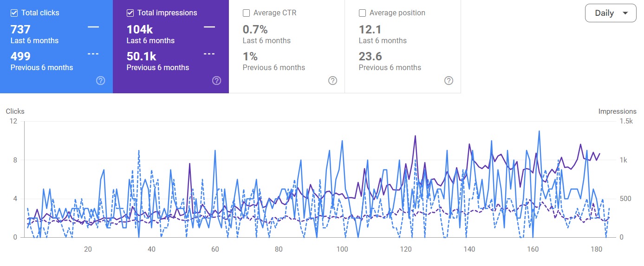Click dashed line legend beside 499 clicks
The width and height of the screenshot is (644, 266).
[x=93, y=54]
